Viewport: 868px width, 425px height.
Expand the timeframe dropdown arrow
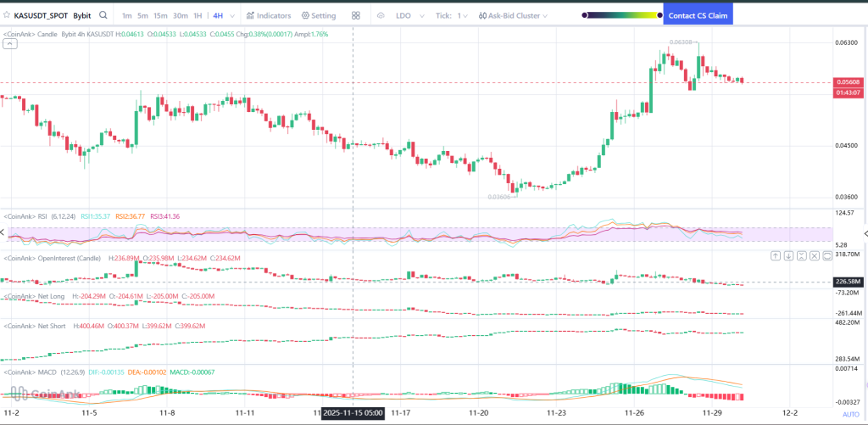click(231, 15)
